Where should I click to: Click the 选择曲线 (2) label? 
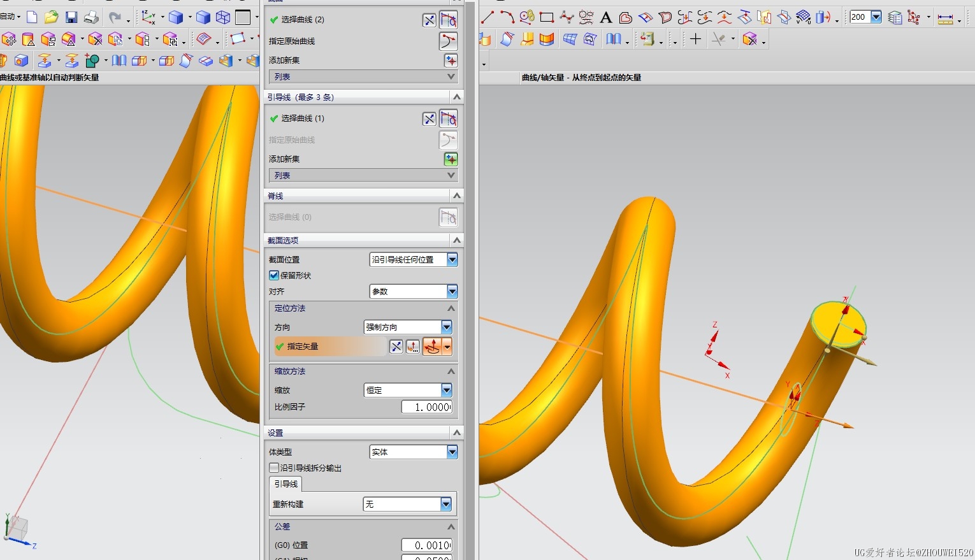(303, 20)
